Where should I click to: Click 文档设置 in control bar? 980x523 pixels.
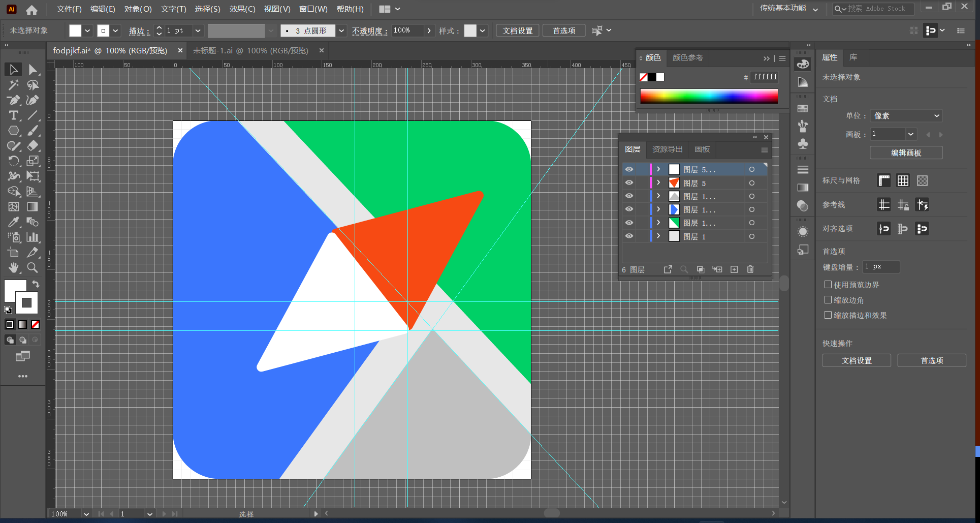518,30
